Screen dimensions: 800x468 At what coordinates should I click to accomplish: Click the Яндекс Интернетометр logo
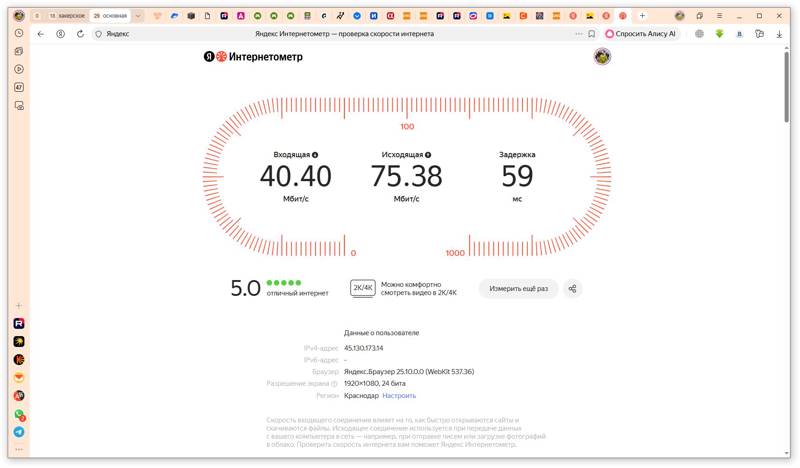pos(253,57)
